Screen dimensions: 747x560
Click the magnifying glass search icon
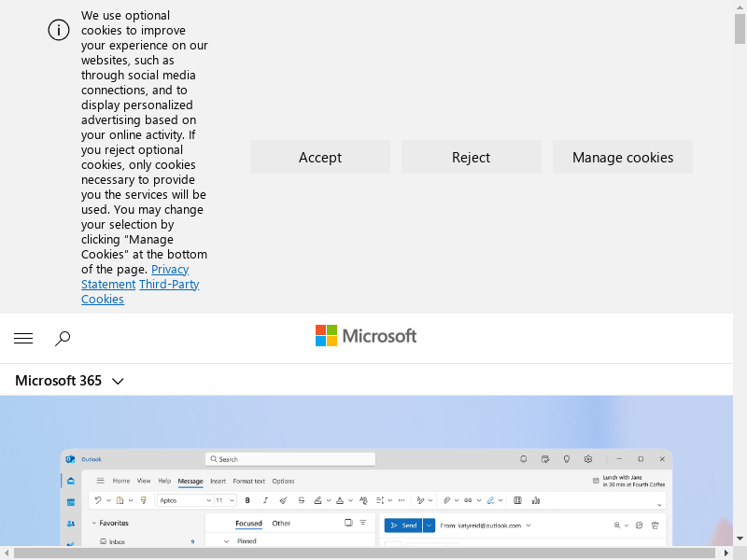pos(63,339)
